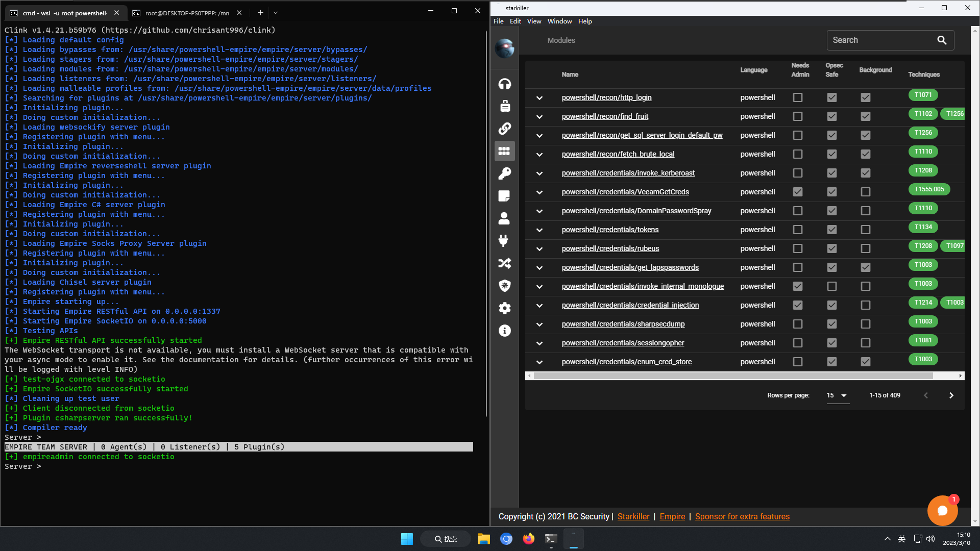Screen dimensions: 980x551
Task: Switch to the root@DESKTOP-PS0TPPP terminal tab
Action: [187, 13]
